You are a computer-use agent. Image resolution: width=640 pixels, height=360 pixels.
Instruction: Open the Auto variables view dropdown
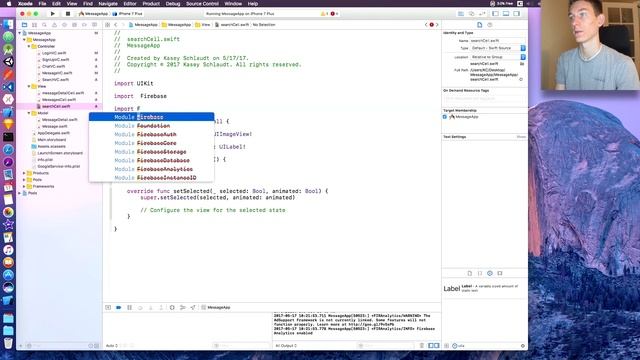point(112,346)
